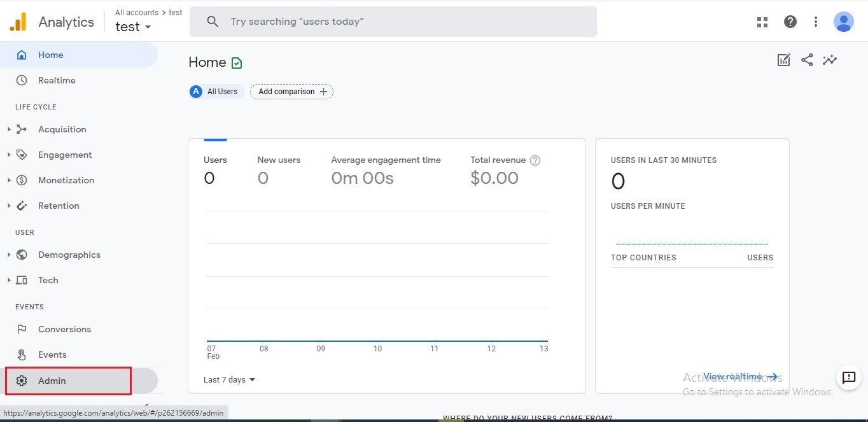Click the Add comparison button
868x422 pixels.
coord(291,92)
